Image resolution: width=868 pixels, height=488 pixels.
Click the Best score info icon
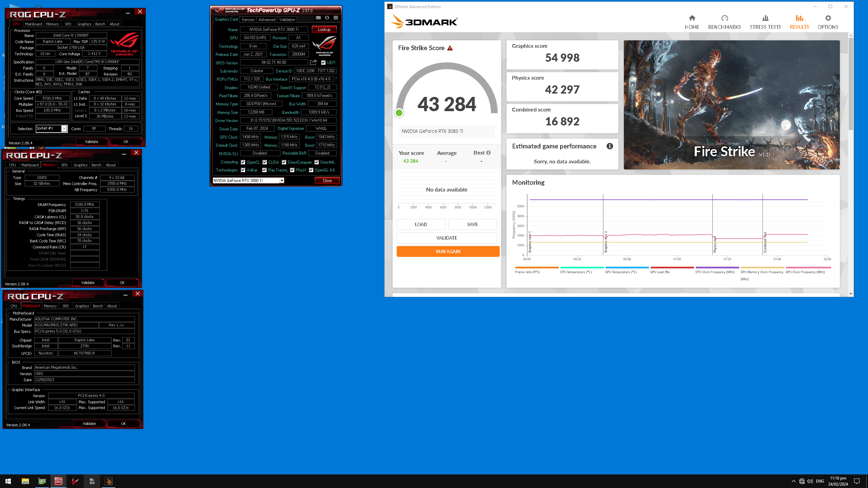click(x=489, y=153)
